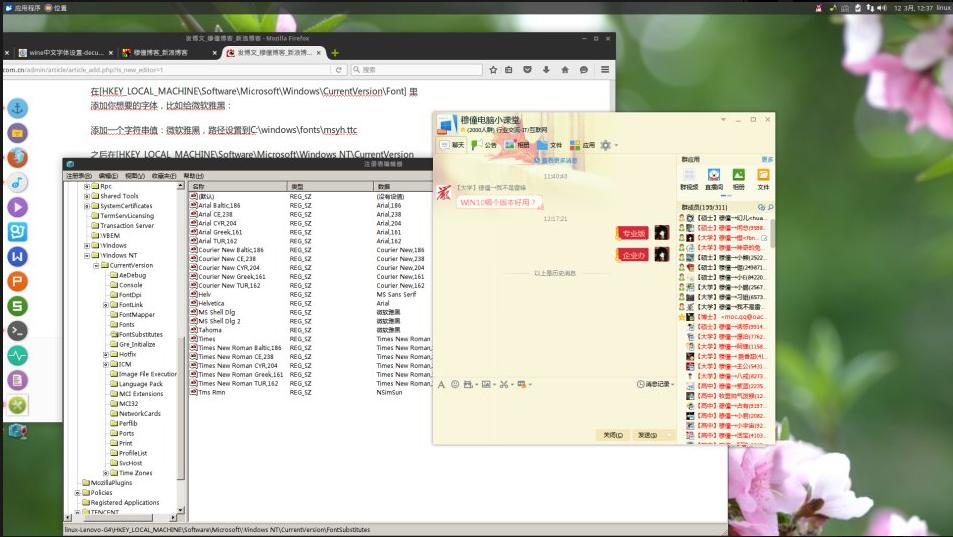This screenshot has height=537, width=953.
Task: Open 编辑 menu in registry editor
Action: point(108,176)
